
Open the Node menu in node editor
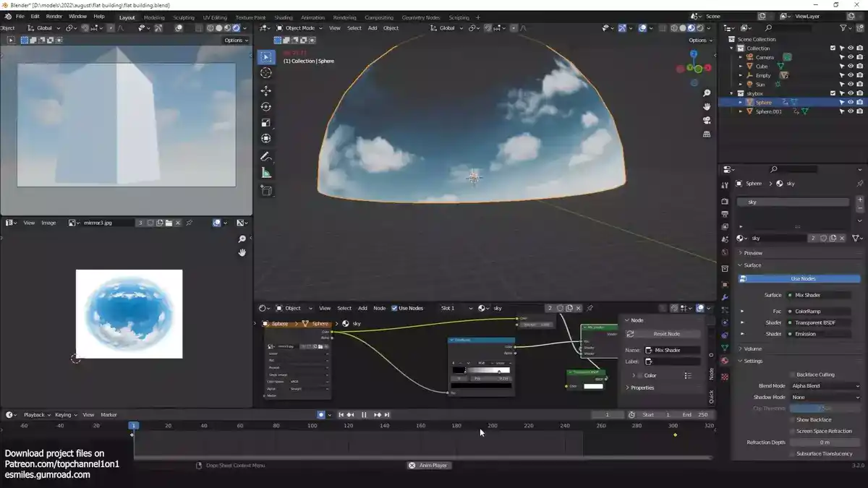(379, 308)
